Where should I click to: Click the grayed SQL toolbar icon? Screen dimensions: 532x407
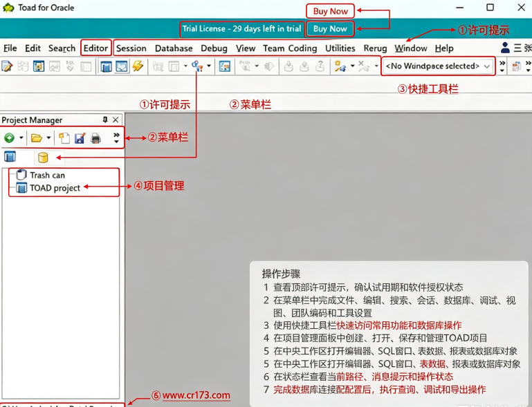(x=71, y=66)
